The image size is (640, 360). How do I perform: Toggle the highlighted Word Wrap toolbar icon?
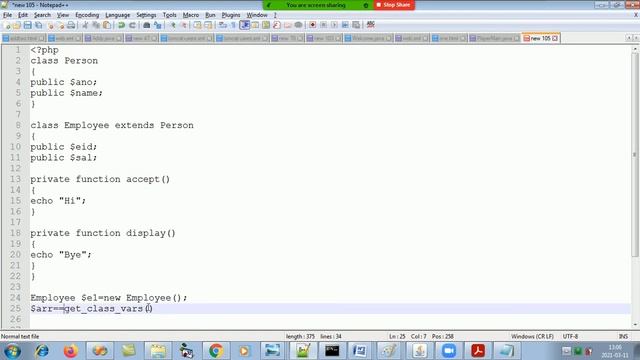(244, 25)
